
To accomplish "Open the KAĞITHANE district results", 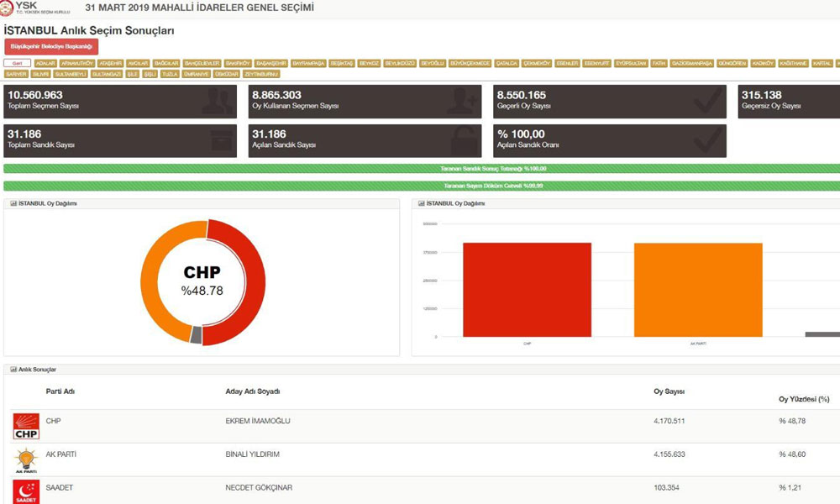I will (794, 63).
